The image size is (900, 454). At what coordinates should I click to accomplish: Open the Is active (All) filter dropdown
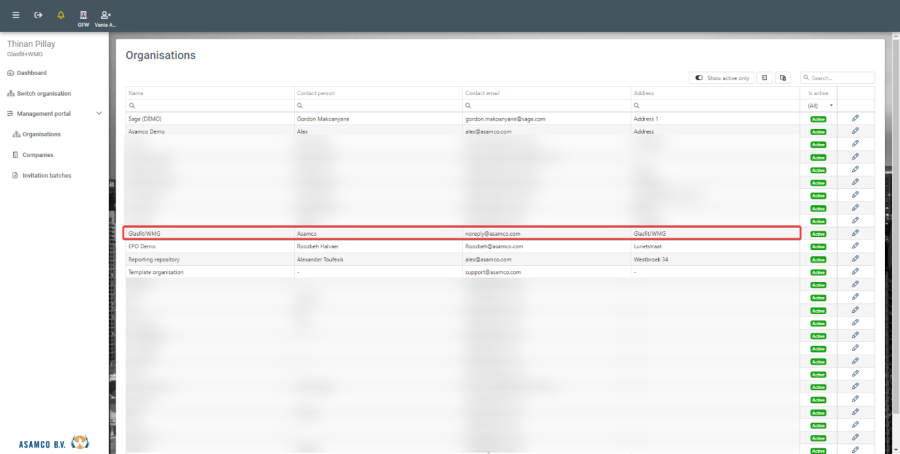click(820, 105)
